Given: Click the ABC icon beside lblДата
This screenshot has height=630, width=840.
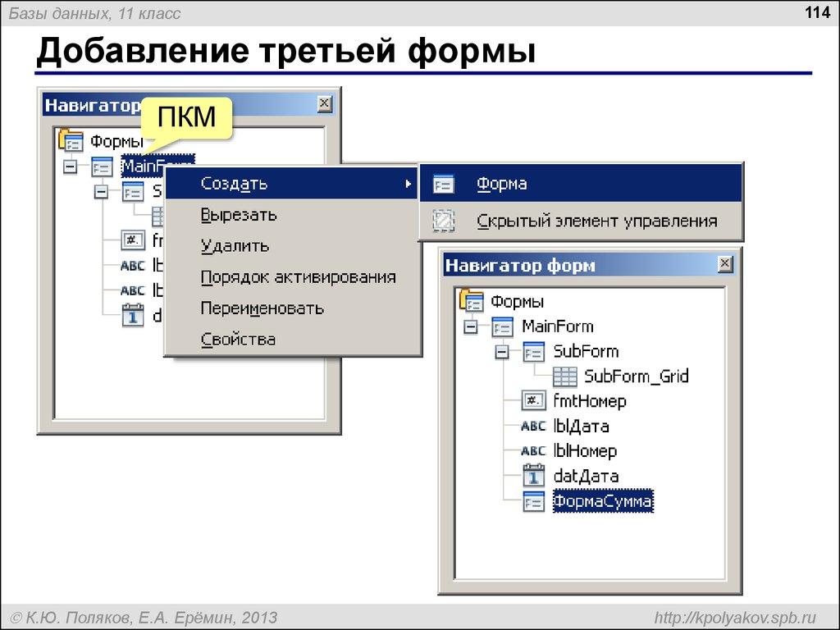Looking at the screenshot, I should click(x=535, y=426).
